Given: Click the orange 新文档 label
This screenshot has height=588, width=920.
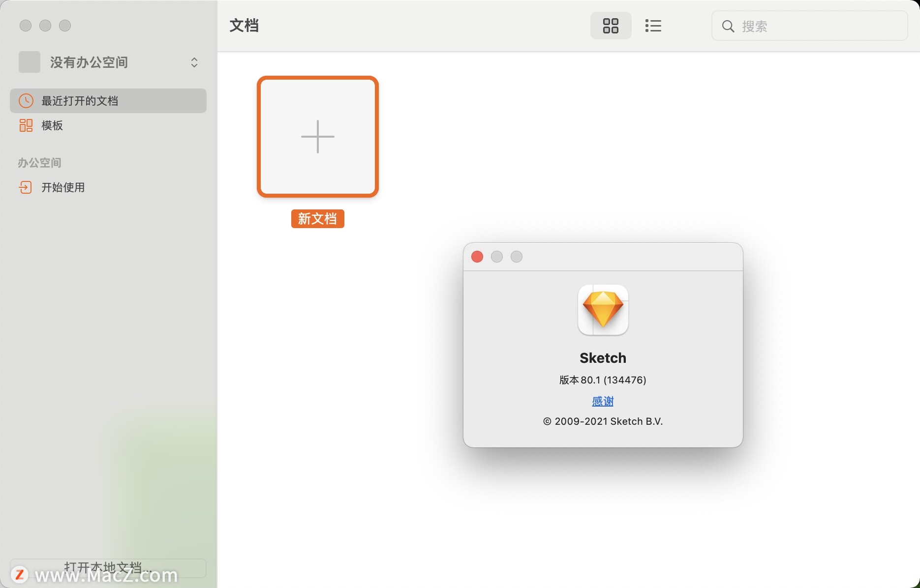Looking at the screenshot, I should coord(318,219).
